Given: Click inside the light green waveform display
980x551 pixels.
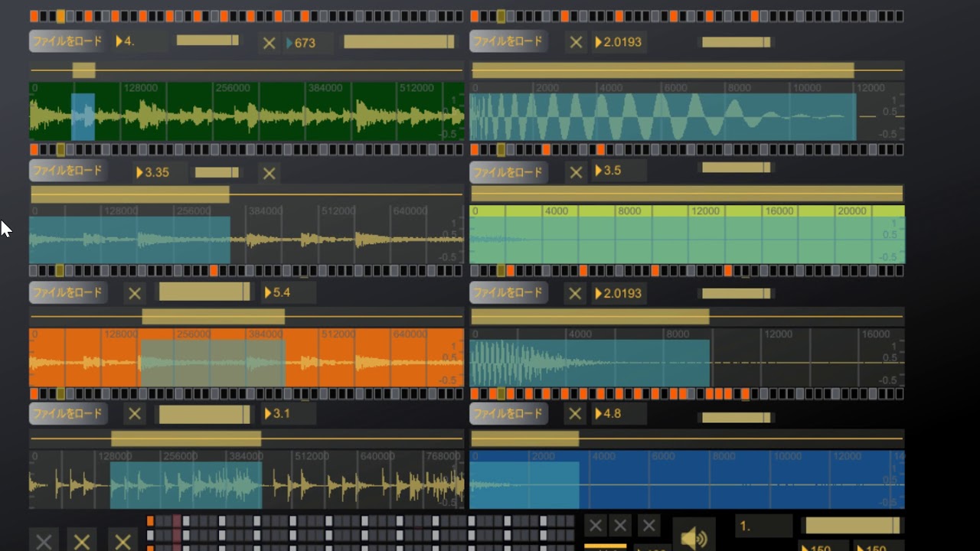Looking at the screenshot, I should click(687, 234).
